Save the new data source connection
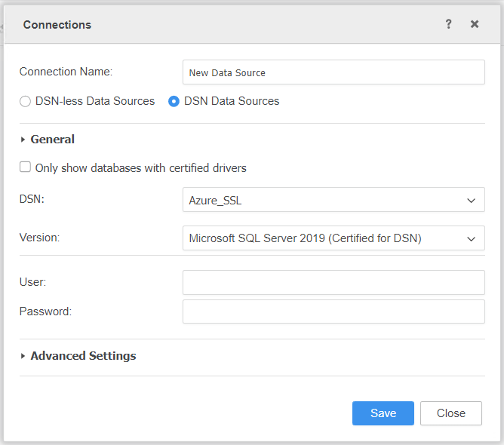 click(383, 413)
